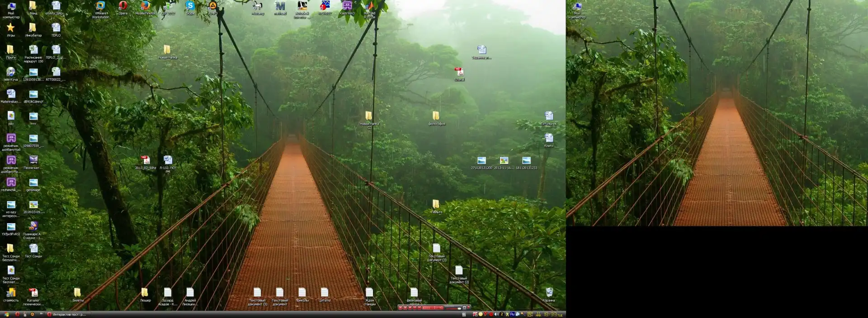The height and width of the screenshot is (318, 868).
Task: Open the Книги Word document
Action: 549,140
